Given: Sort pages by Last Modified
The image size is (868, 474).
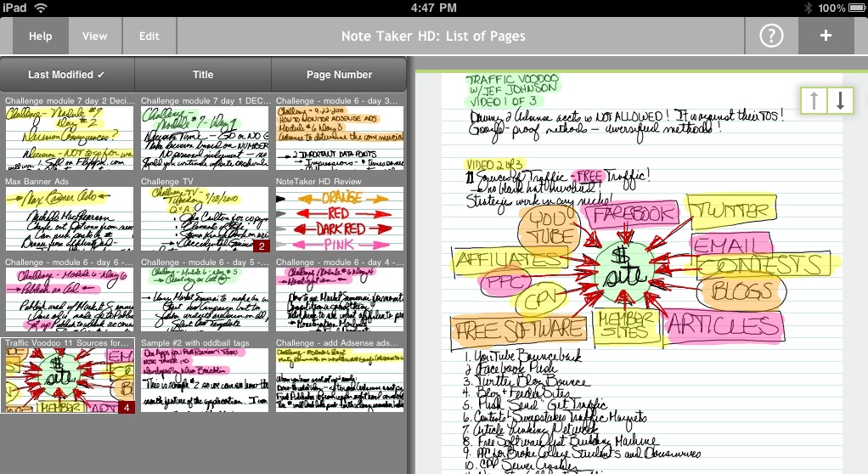Looking at the screenshot, I should click(67, 75).
